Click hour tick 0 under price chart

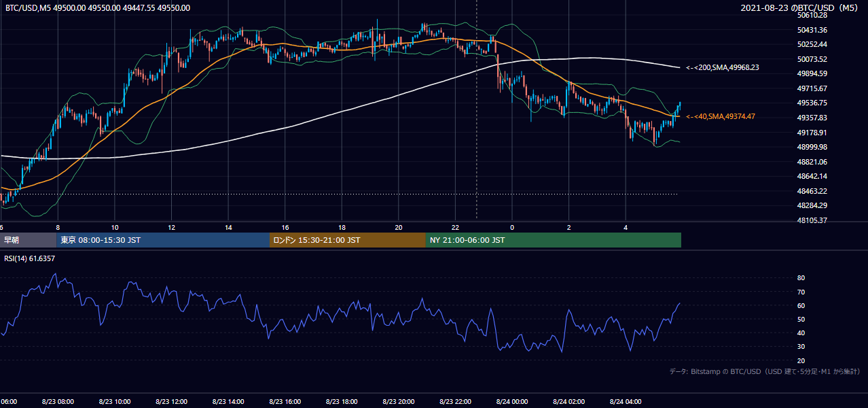tap(512, 227)
